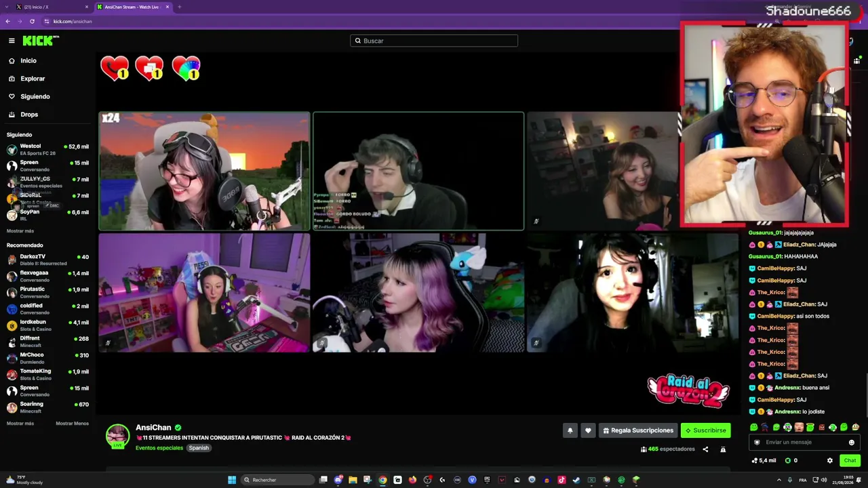868x488 pixels.
Task: Subscribe with the Suscribirse button
Action: coord(706,430)
